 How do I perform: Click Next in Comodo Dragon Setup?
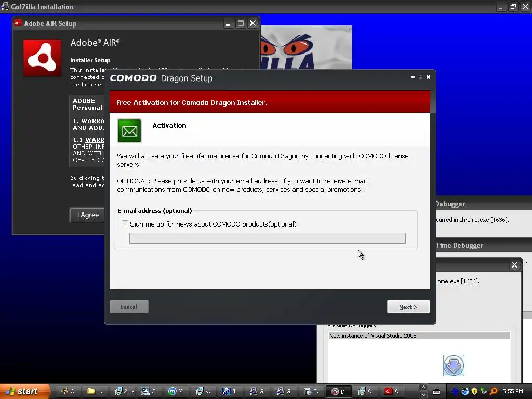click(x=408, y=307)
